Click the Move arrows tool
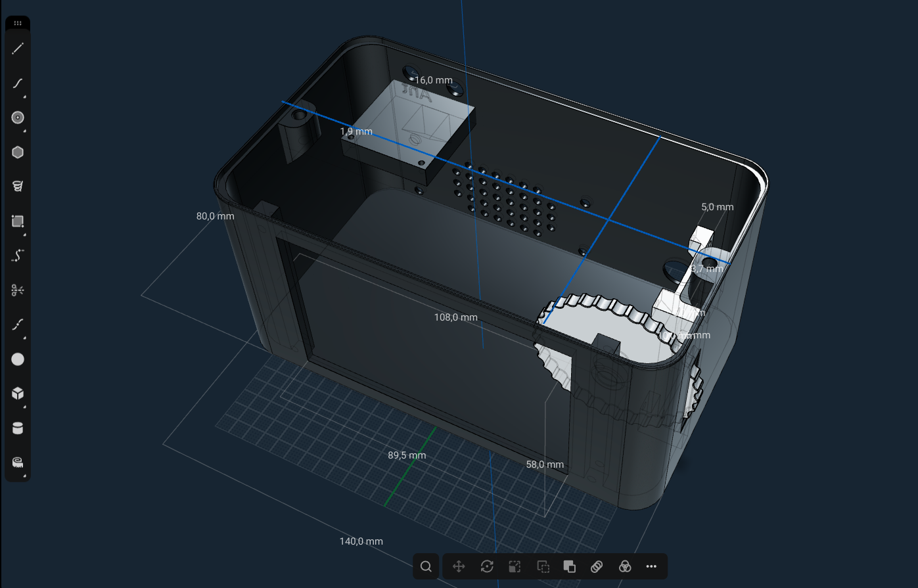 click(459, 566)
